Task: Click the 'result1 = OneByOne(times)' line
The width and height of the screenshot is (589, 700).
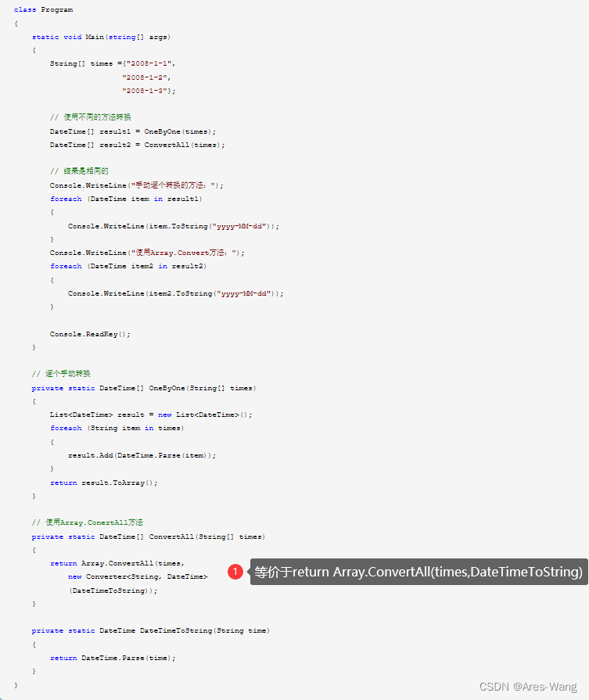Action: coord(133,131)
